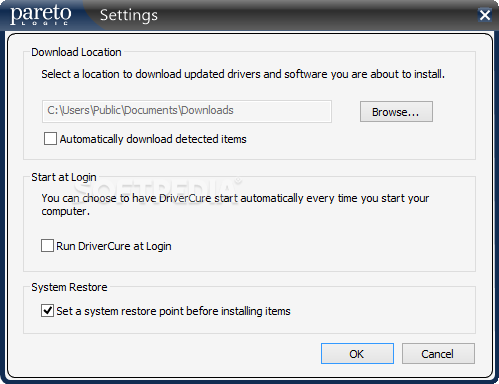The width and height of the screenshot is (499, 384).
Task: Click the Browse... button
Action: [x=396, y=112]
